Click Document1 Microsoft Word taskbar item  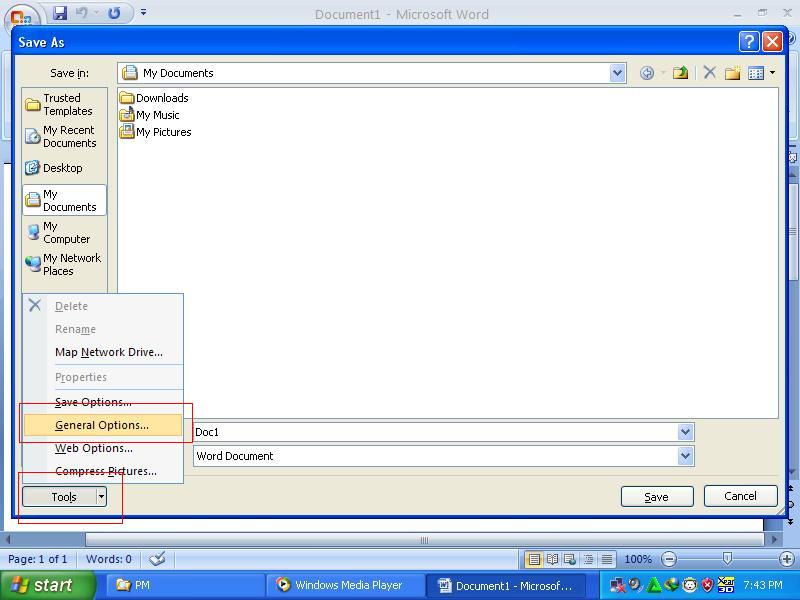click(505, 585)
